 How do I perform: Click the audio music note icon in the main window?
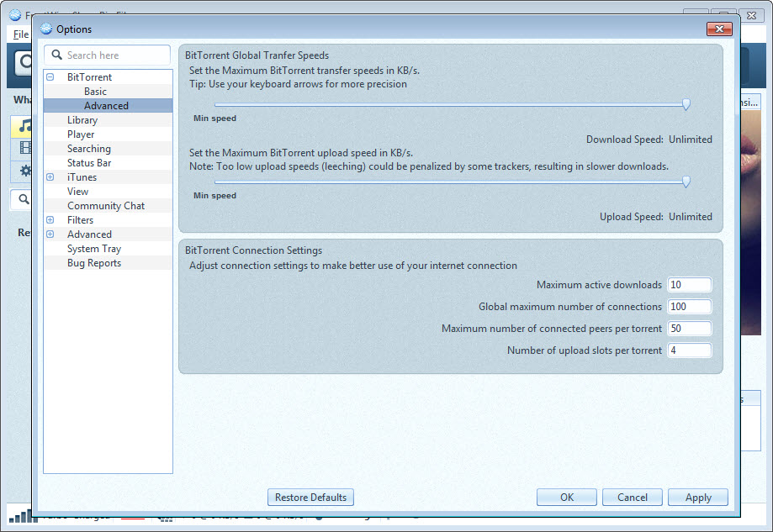pyautogui.click(x=24, y=126)
